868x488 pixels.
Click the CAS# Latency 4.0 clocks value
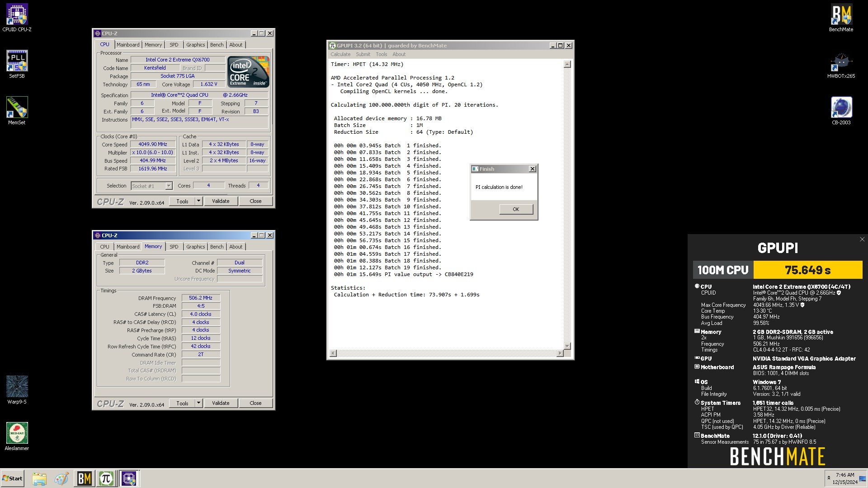(x=201, y=314)
